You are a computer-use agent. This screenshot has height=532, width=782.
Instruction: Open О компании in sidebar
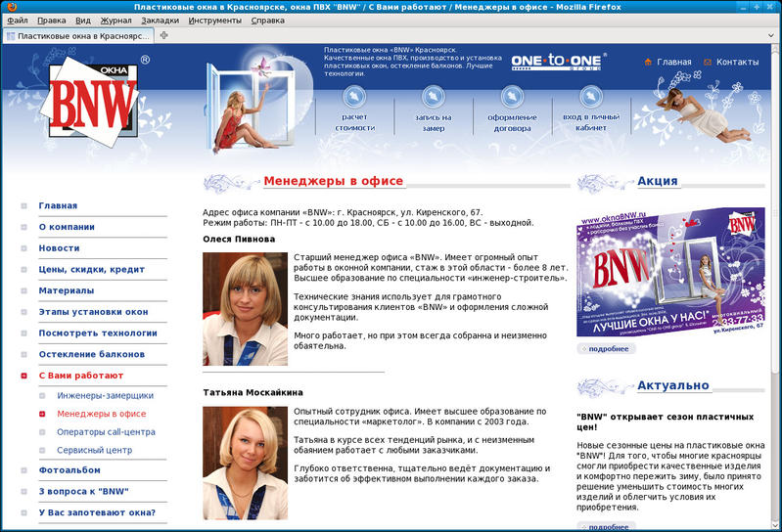pyautogui.click(x=67, y=227)
